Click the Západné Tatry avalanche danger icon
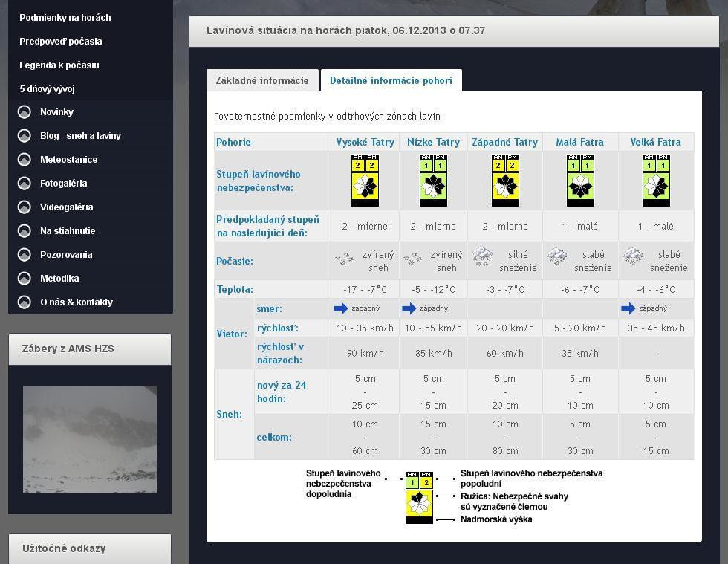Image resolution: width=728 pixels, height=564 pixels. [x=505, y=180]
